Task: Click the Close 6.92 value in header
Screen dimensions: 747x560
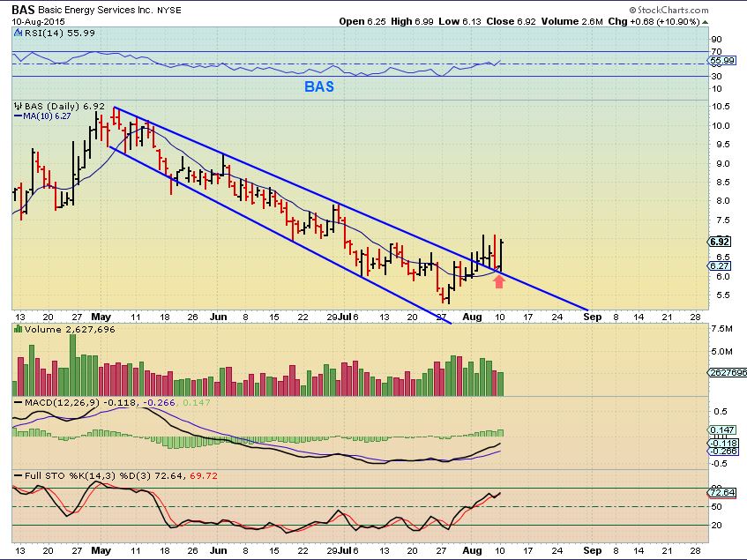Action: (512, 21)
